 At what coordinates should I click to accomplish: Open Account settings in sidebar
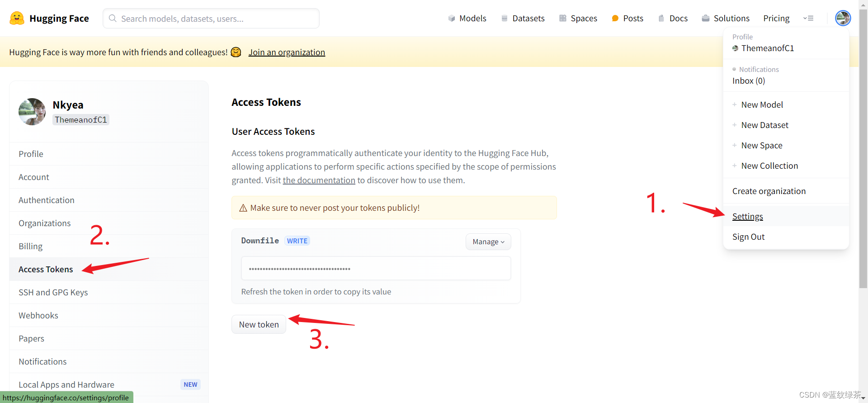tap(109, 177)
